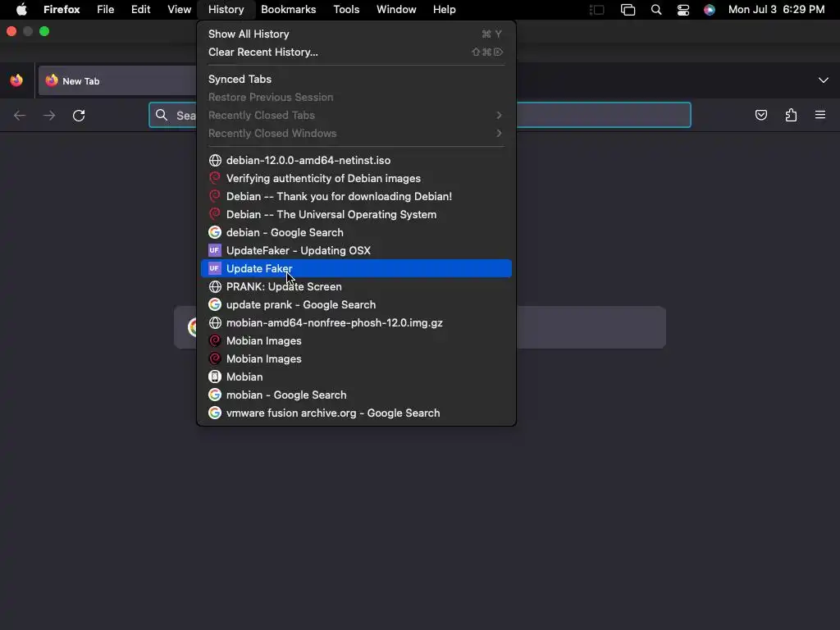This screenshot has width=840, height=630.
Task: Open the Mobian entry with phone icon
Action: (x=356, y=377)
